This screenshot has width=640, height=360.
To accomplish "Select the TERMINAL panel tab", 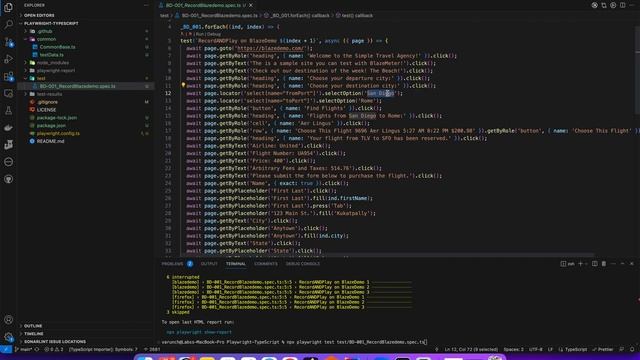I will pyautogui.click(x=236, y=264).
